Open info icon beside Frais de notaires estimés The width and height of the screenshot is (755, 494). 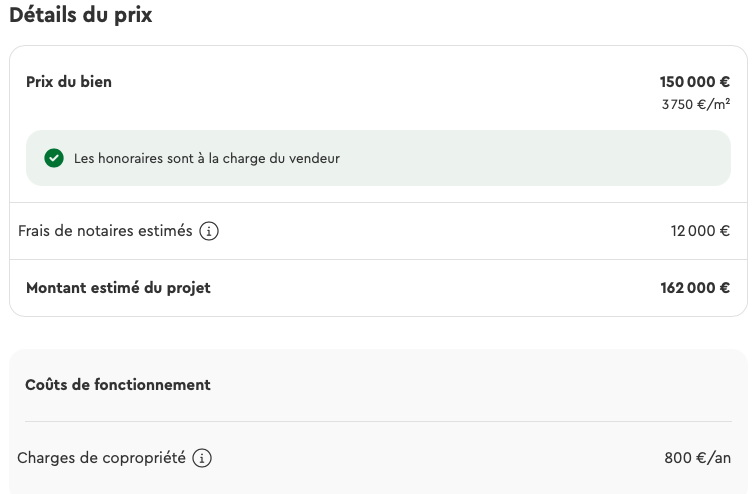click(x=209, y=231)
